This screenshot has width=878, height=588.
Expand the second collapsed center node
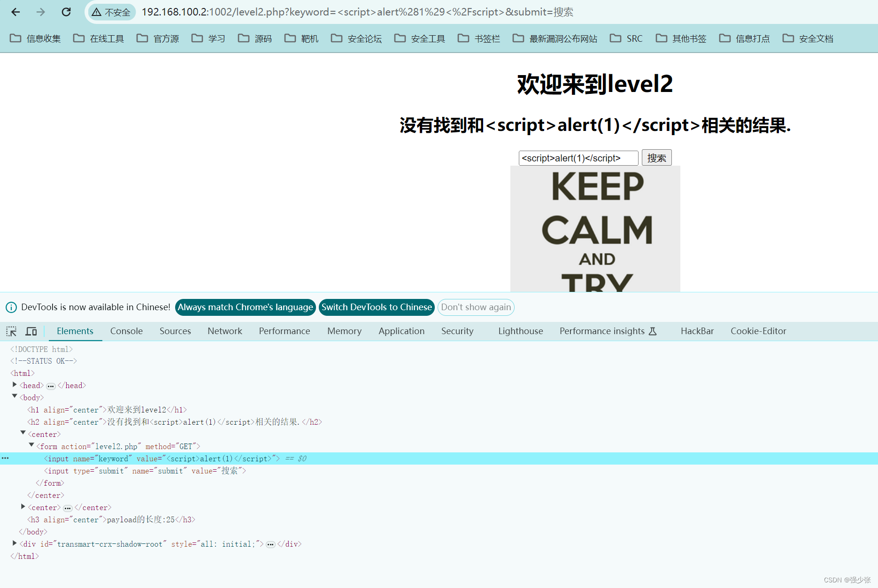point(23,507)
